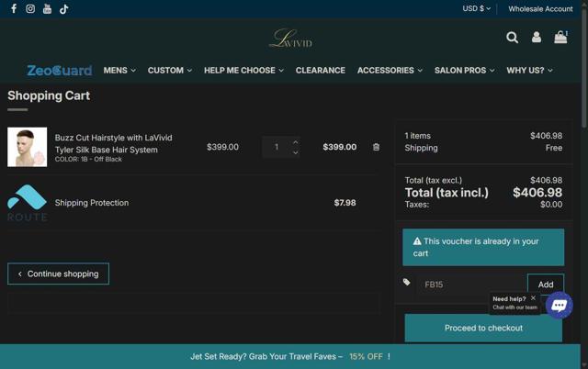The image size is (588, 369).
Task: Open the Facebook social link
Action: [x=14, y=8]
